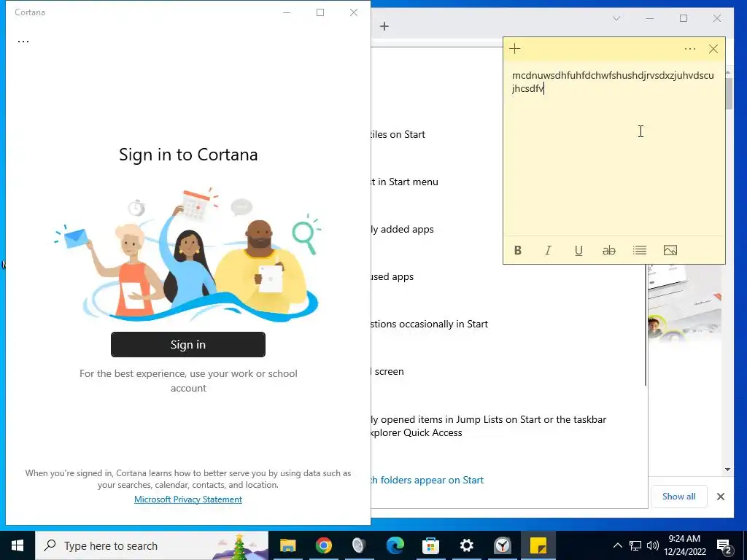Image resolution: width=747 pixels, height=560 pixels.
Task: Select the Sticky Notes taskbar icon
Action: [x=538, y=545]
